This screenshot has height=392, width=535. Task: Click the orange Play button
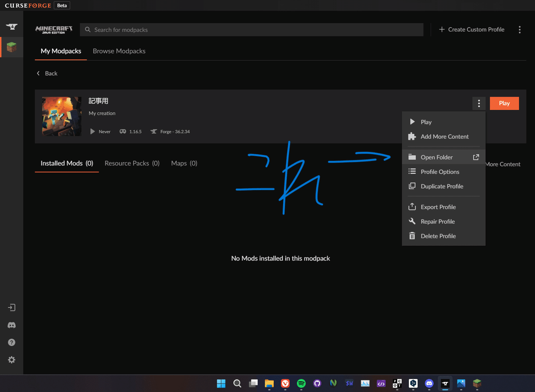click(504, 103)
